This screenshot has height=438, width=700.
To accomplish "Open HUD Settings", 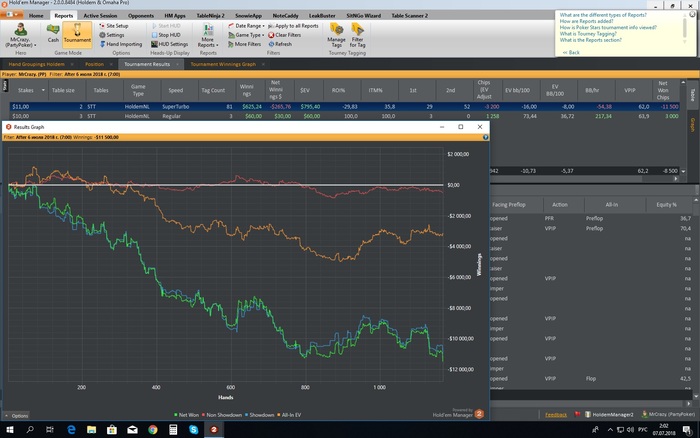I will [169, 44].
